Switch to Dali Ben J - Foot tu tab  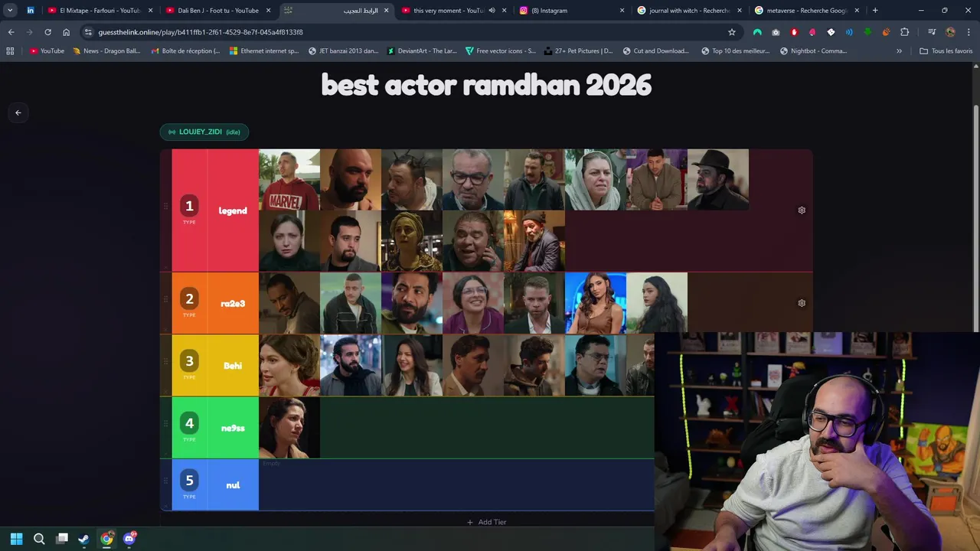218,11
